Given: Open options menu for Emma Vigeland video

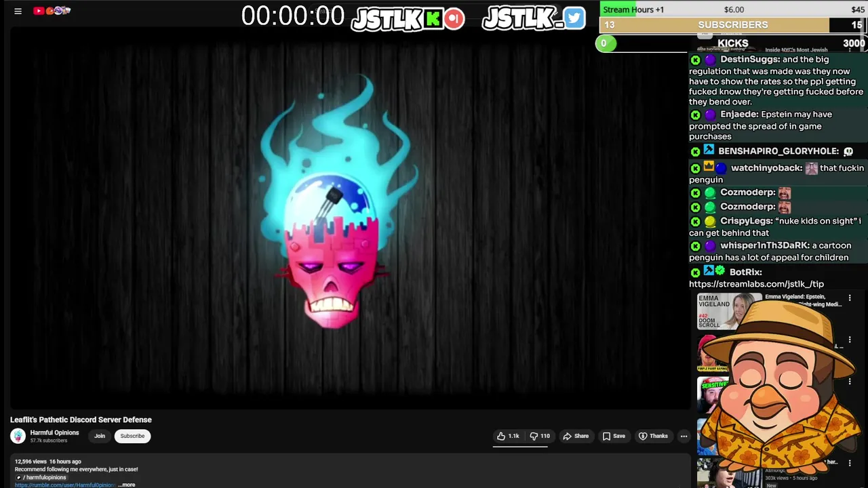Looking at the screenshot, I should 850,298.
